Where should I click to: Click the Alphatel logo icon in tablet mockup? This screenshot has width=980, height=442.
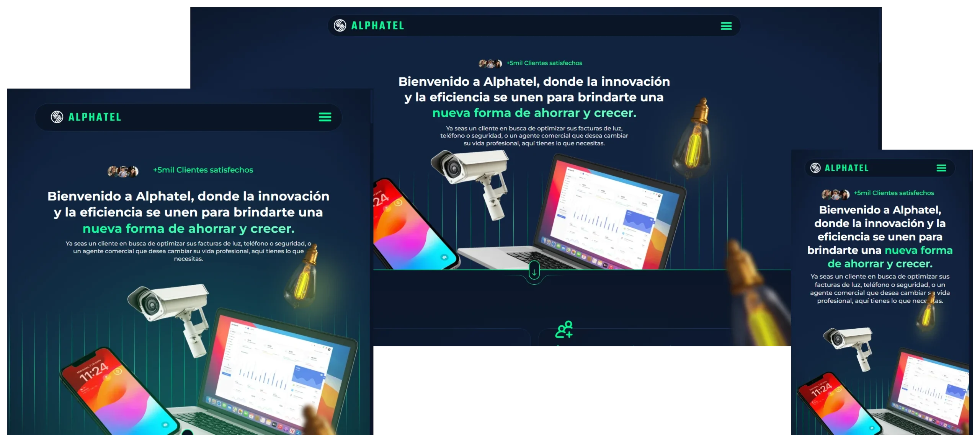click(x=57, y=117)
